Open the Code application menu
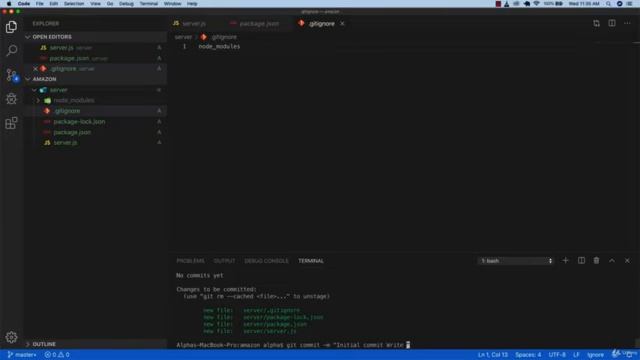640x360 pixels. coord(24,4)
